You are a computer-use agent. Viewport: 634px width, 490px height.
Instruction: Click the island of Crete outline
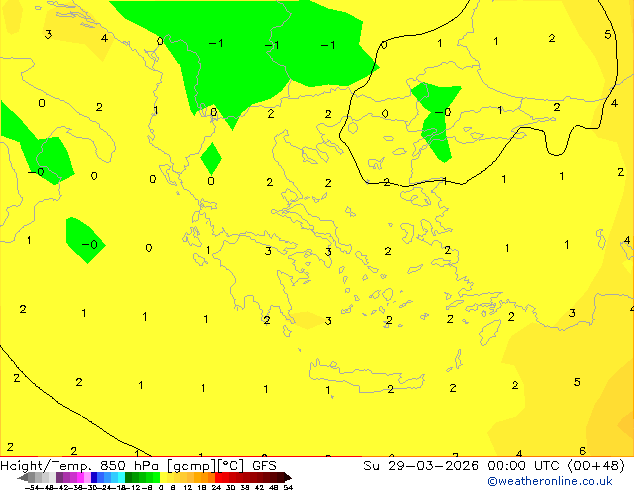[367, 376]
